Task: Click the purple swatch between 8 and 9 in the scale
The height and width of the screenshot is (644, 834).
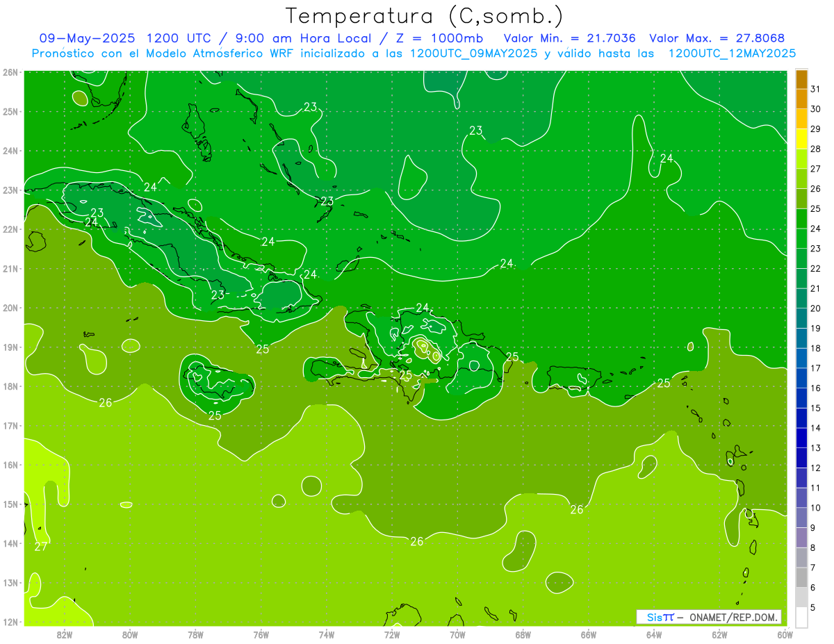Action: (801, 537)
